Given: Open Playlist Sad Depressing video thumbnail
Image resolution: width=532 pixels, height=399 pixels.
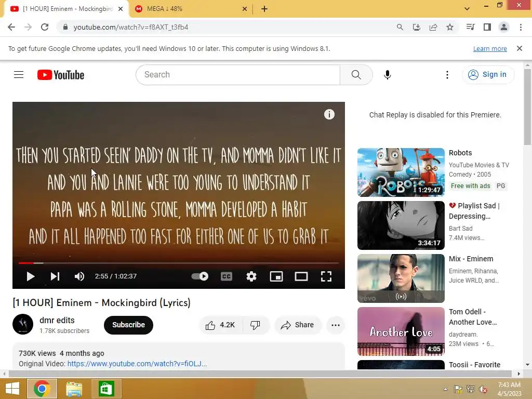Looking at the screenshot, I should (401, 225).
